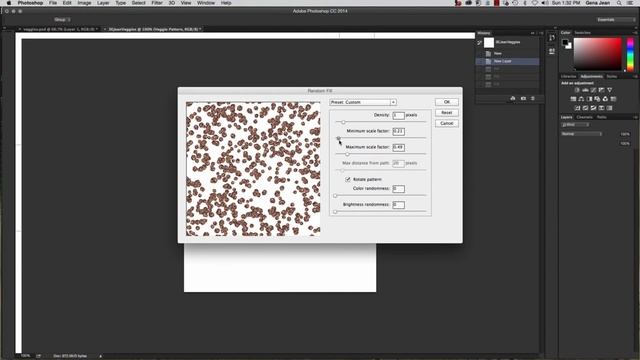The width and height of the screenshot is (640, 360).
Task: Create new snapshot in History panel
Action: 523,98
